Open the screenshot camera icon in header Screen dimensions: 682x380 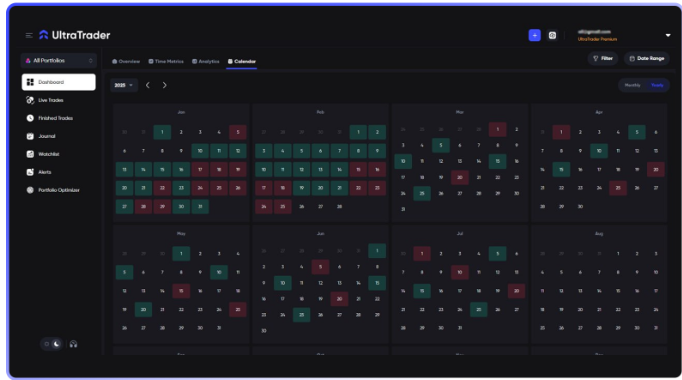pyautogui.click(x=552, y=35)
